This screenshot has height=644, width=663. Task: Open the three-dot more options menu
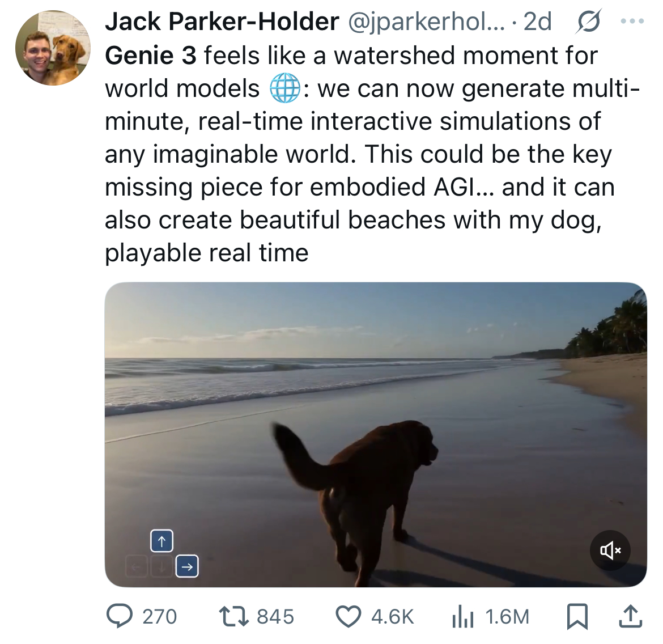point(632,22)
